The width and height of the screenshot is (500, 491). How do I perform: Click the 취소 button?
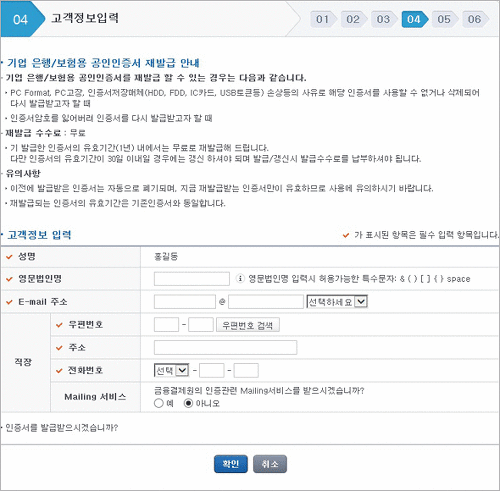pyautogui.click(x=270, y=464)
